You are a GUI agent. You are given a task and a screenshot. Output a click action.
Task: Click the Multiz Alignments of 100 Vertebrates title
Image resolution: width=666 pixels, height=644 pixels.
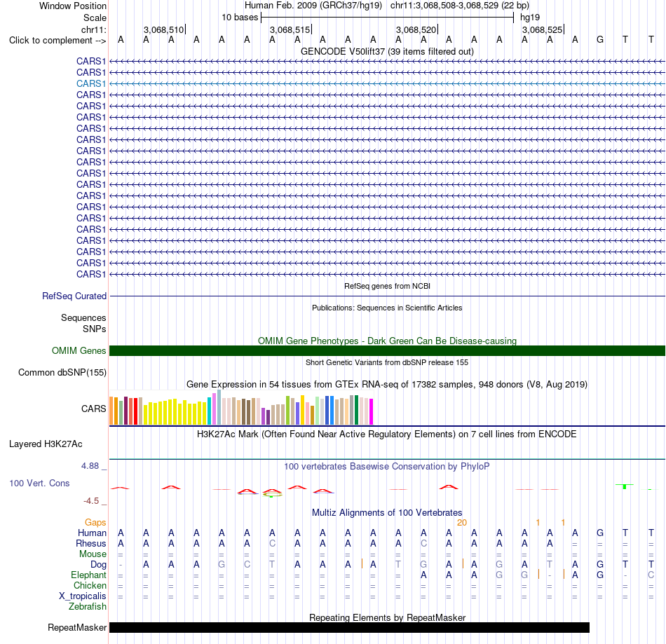(387, 512)
